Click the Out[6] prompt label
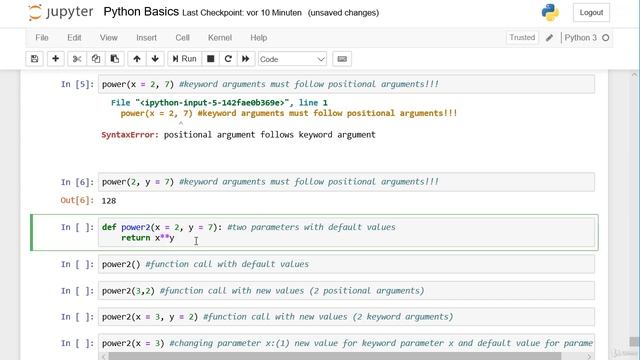Image resolution: width=640 pixels, height=360 pixels. coord(78,200)
